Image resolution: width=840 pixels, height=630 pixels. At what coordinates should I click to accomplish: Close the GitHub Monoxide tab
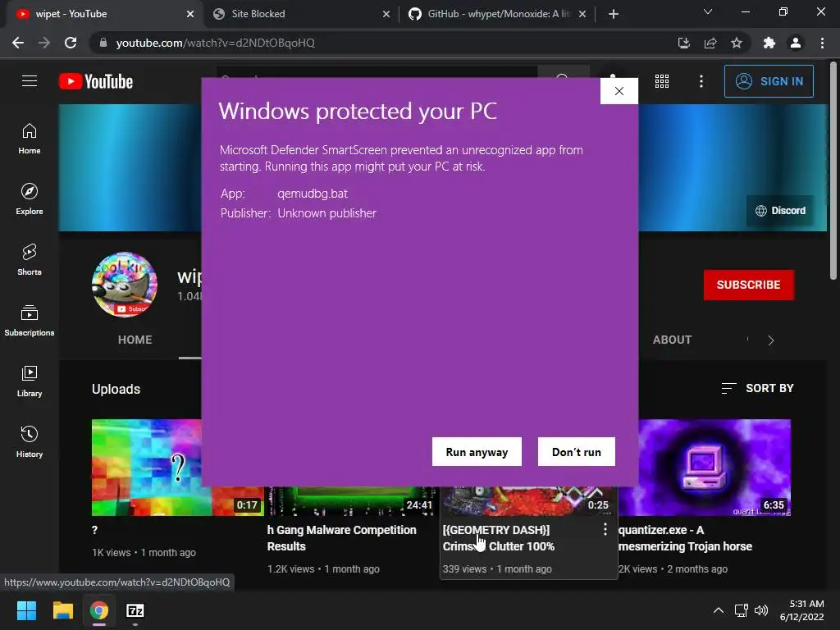pos(582,14)
